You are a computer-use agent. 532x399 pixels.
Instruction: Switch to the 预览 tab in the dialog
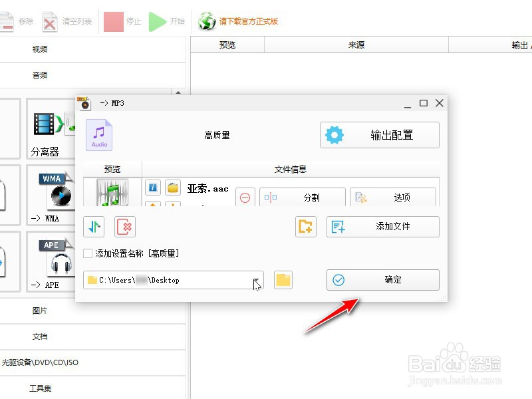tap(112, 169)
